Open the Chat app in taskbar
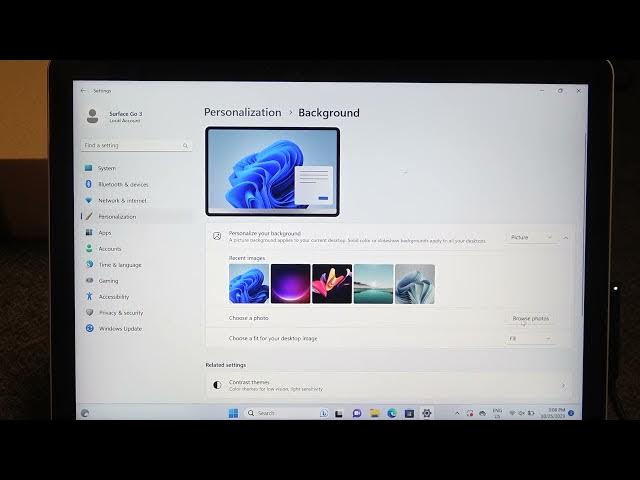640x480 pixels. tap(357, 413)
